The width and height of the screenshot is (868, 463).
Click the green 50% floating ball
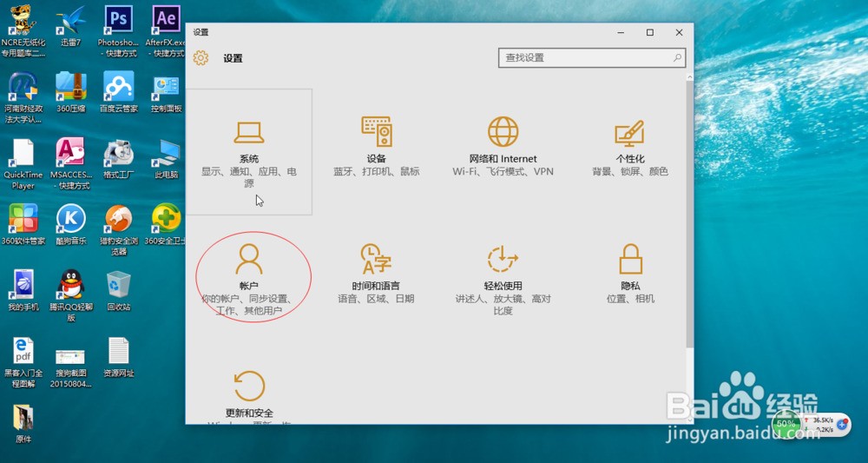pyautogui.click(x=786, y=424)
